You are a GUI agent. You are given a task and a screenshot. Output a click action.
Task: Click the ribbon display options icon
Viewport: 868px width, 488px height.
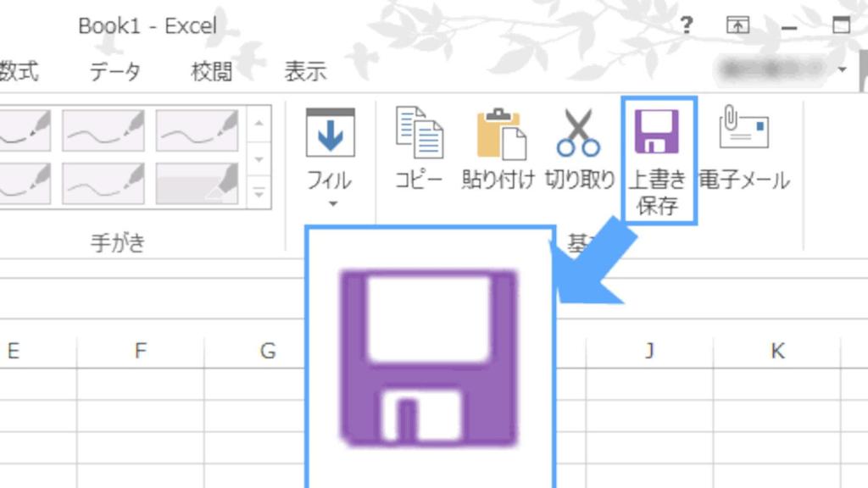tap(737, 25)
